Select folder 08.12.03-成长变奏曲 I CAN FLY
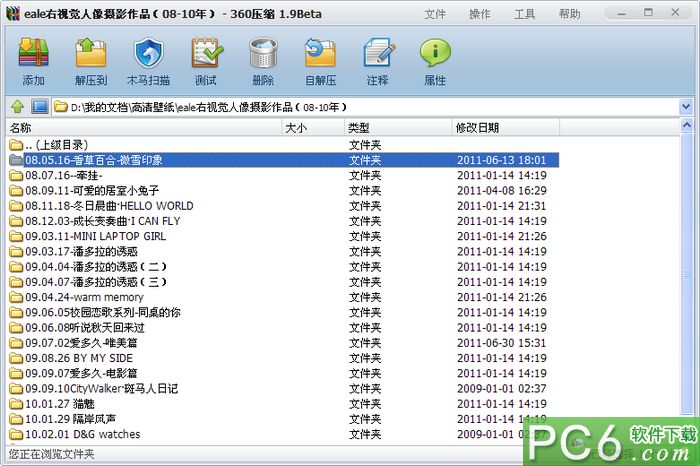This screenshot has width=700, height=466. tap(283, 221)
